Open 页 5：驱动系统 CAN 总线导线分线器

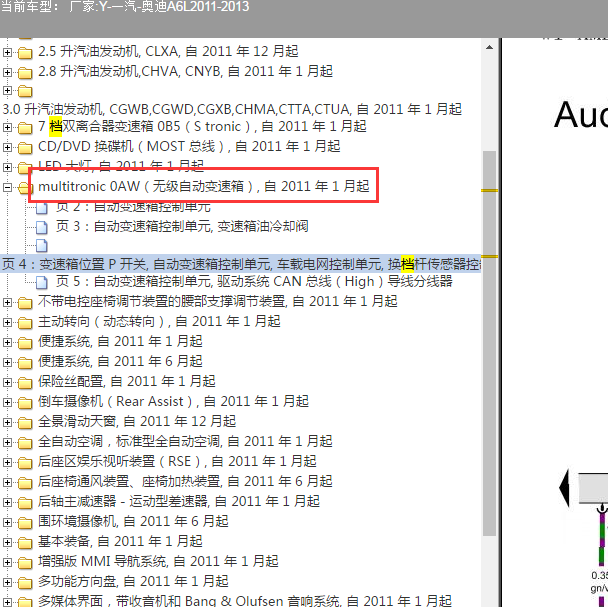tap(254, 282)
